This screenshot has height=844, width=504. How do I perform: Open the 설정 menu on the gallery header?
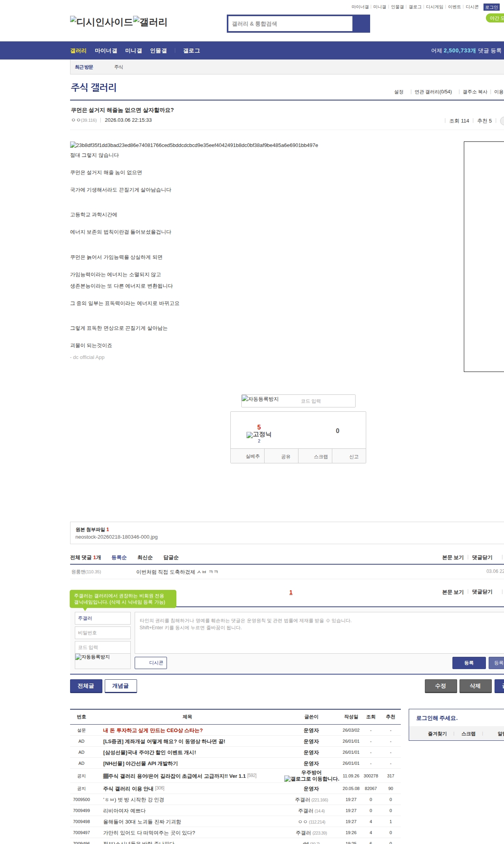click(399, 92)
